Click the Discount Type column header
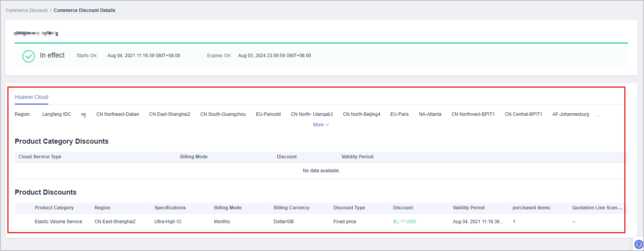Image resolution: width=644 pixels, height=251 pixels. point(349,208)
